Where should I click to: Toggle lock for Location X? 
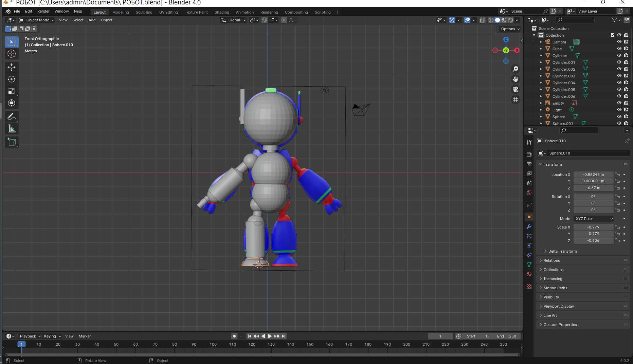[x=617, y=175]
